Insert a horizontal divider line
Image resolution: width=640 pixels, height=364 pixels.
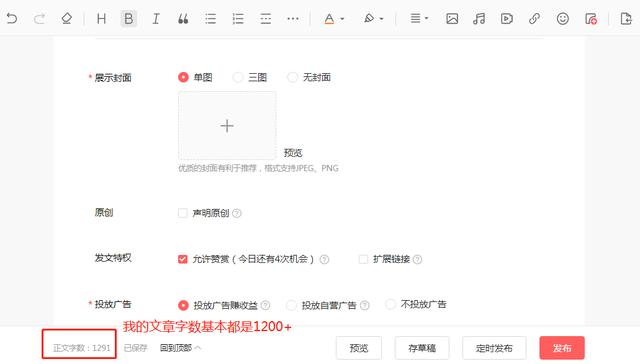[x=265, y=18]
